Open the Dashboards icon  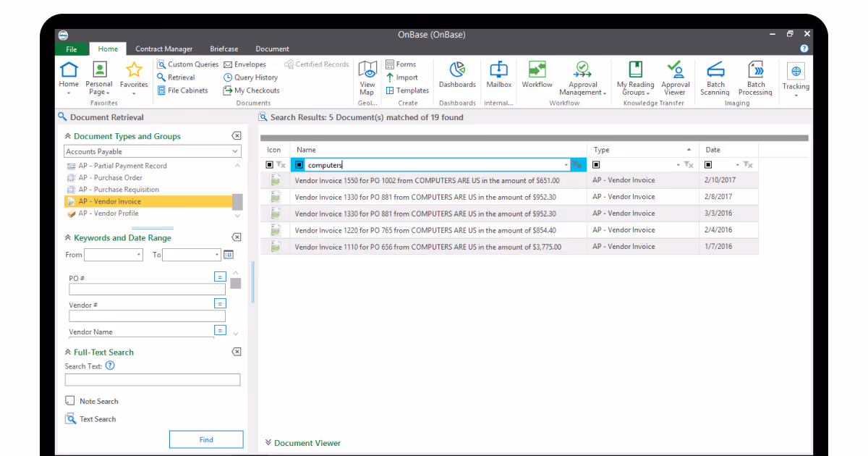(457, 69)
